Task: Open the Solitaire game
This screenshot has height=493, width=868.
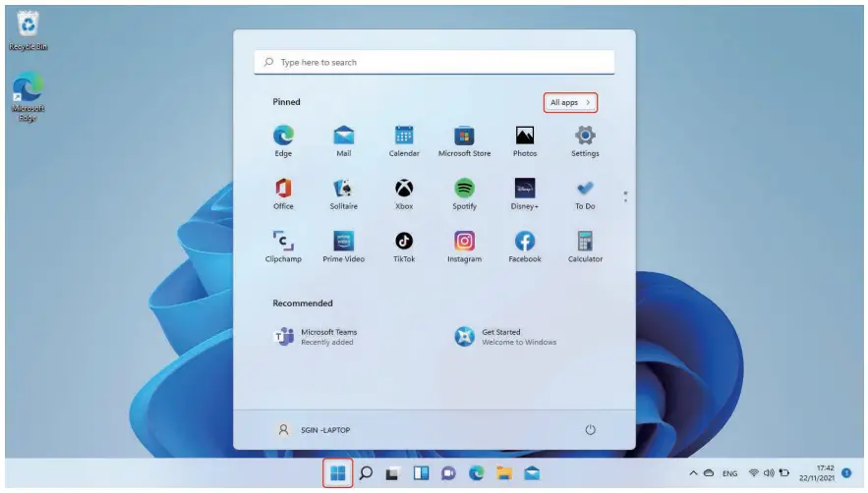Action: [x=343, y=193]
